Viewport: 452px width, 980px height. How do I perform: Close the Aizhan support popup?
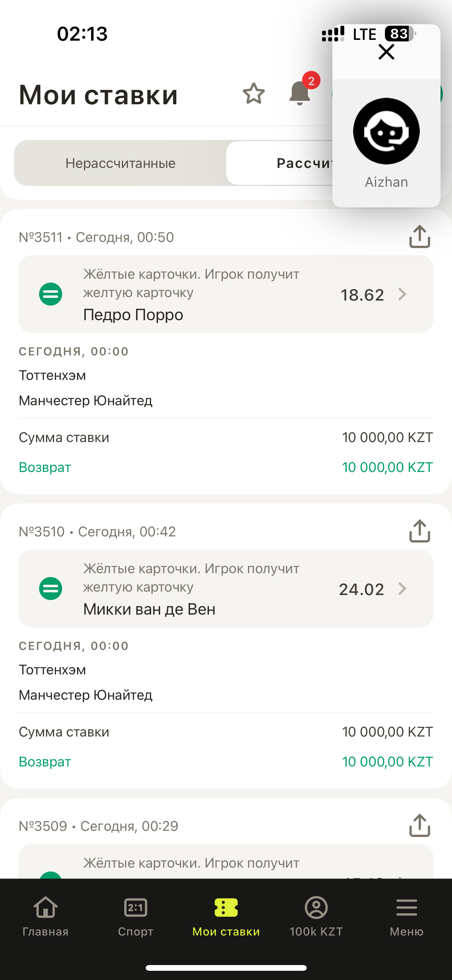(x=386, y=52)
